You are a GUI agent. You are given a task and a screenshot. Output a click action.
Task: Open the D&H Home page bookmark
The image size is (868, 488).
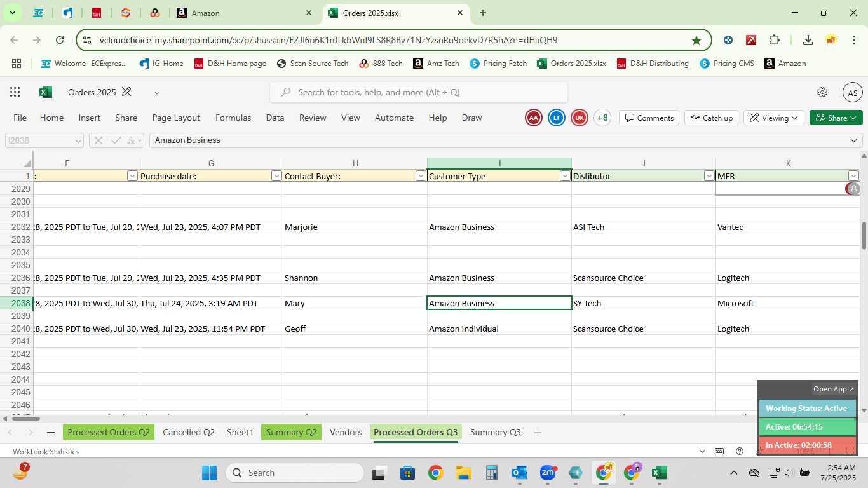[x=230, y=64]
